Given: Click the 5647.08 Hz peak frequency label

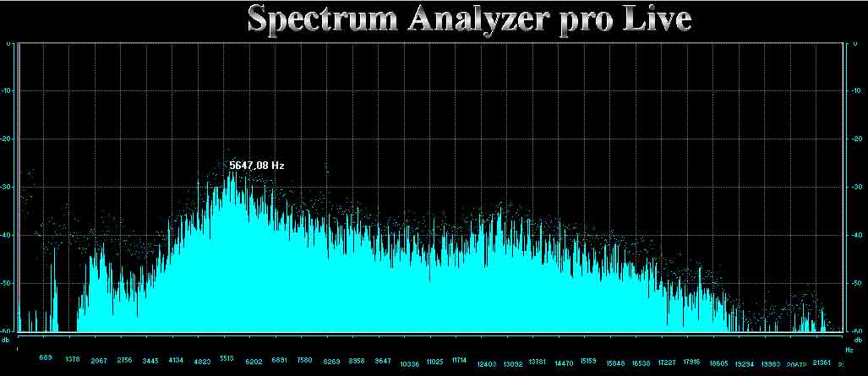Looking at the screenshot, I should pyautogui.click(x=257, y=165).
